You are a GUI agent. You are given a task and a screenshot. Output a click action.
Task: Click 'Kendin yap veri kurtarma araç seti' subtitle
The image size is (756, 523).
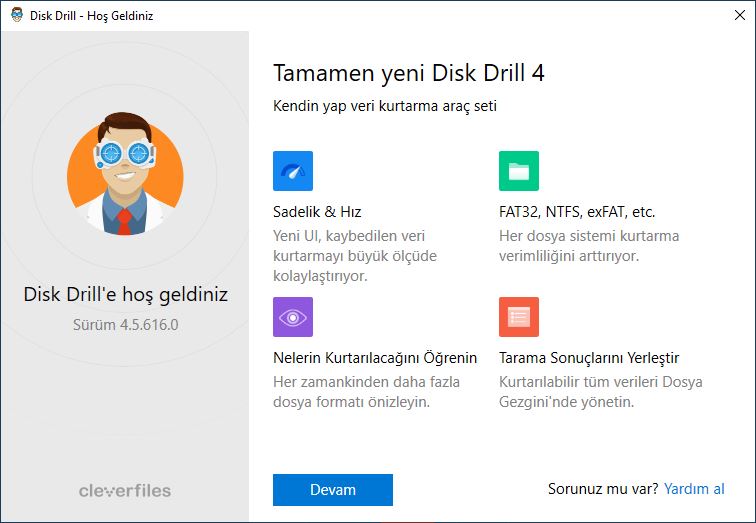tap(385, 106)
